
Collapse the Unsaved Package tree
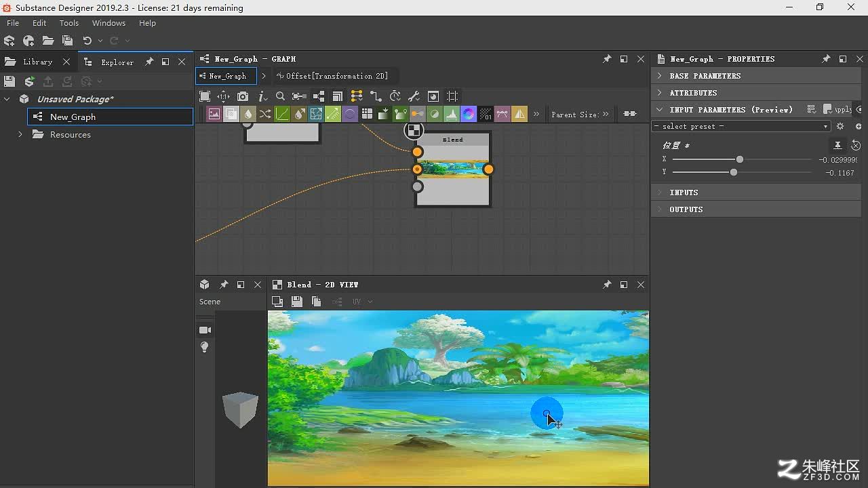[7, 99]
